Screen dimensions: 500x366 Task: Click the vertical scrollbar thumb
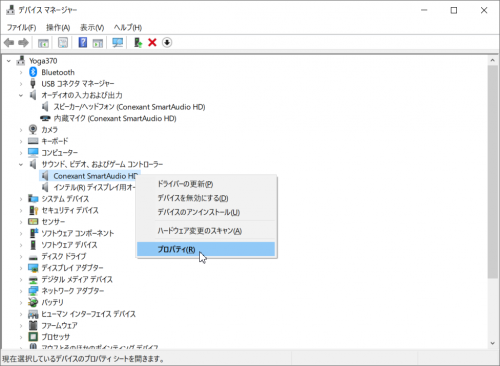point(492,172)
